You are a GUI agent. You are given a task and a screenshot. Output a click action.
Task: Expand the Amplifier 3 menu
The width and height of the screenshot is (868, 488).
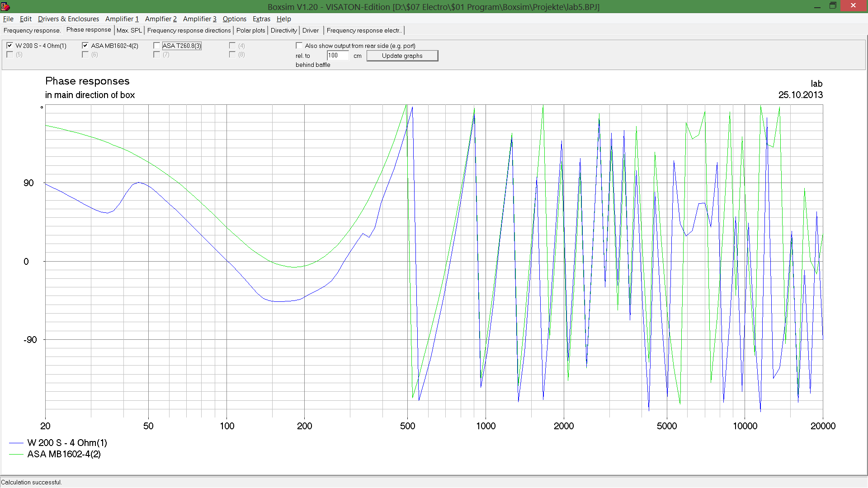[199, 19]
